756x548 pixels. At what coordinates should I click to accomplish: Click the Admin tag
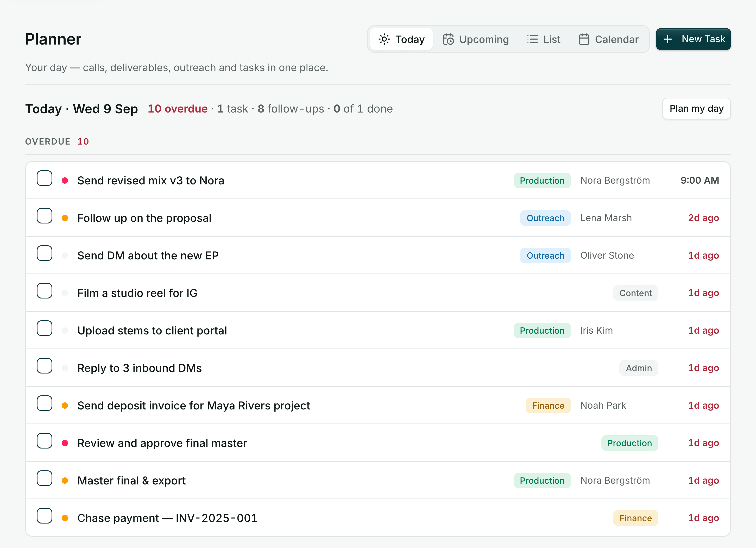(639, 368)
